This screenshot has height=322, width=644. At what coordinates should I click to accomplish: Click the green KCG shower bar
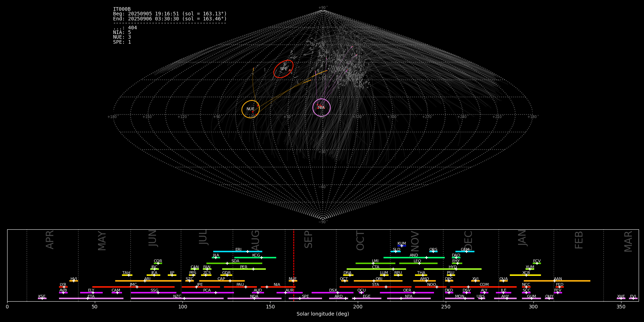255,258
